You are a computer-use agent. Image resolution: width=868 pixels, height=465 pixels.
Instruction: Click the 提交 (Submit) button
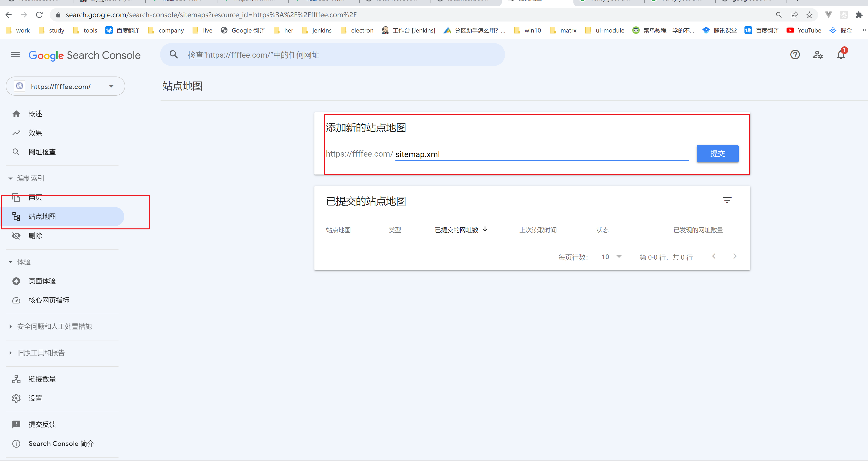click(x=717, y=153)
